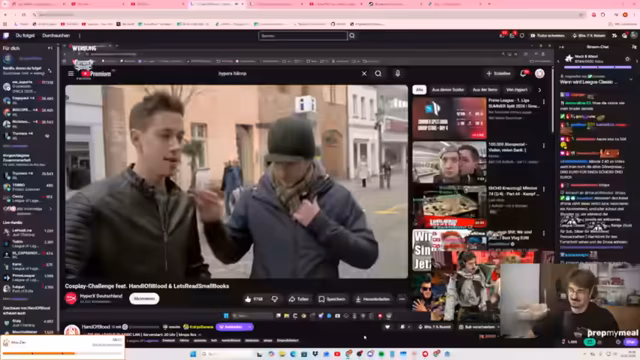Collapse the Stream-Chat panel arrow

tap(562, 47)
